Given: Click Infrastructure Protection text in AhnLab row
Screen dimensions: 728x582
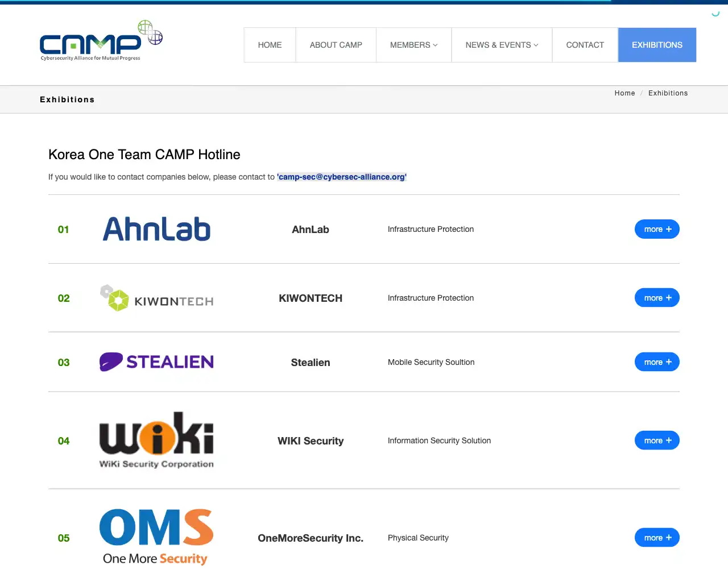Looking at the screenshot, I should point(431,229).
